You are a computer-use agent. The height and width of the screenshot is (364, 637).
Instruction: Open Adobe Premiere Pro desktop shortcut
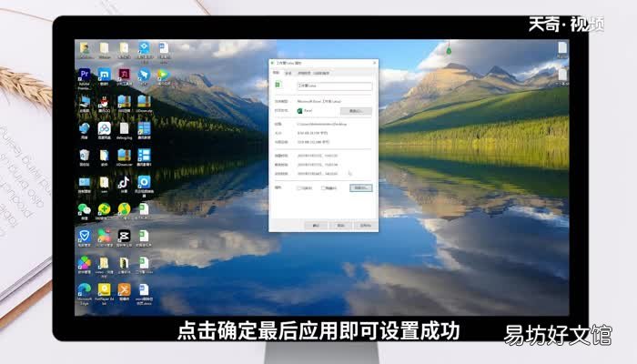click(x=85, y=76)
